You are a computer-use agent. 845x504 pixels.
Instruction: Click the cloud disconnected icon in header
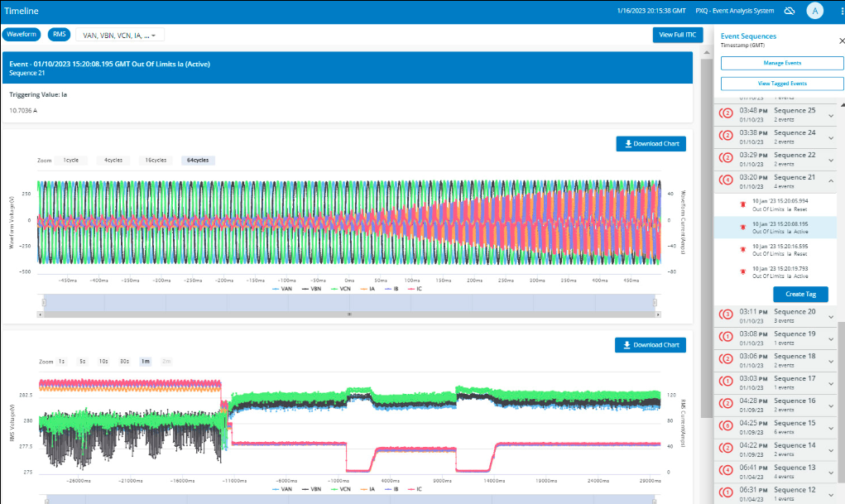pos(789,11)
